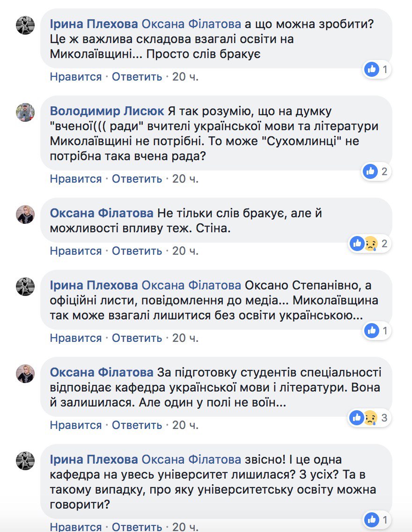Click the like icon on the "Просто слів бракує" comment
The height and width of the screenshot is (532, 412).
click(x=372, y=70)
